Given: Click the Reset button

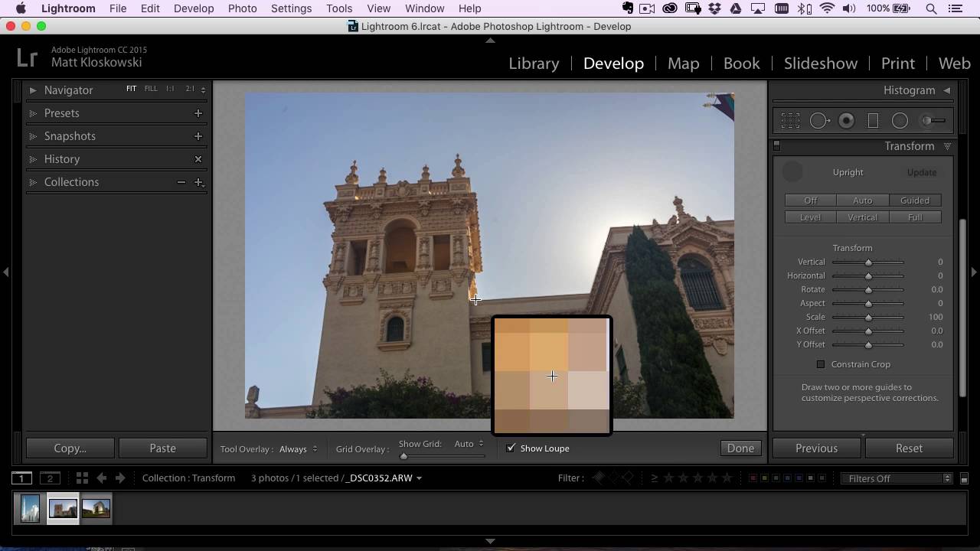Looking at the screenshot, I should [910, 448].
